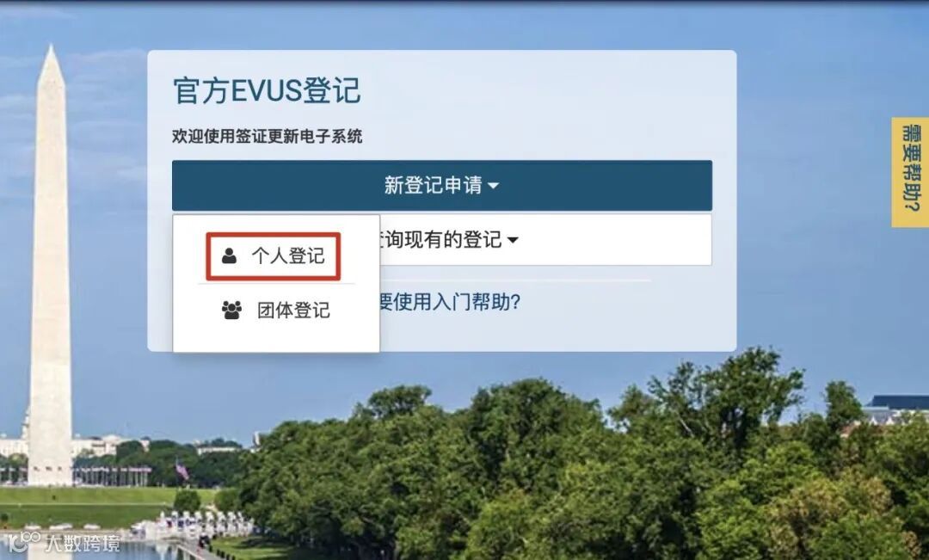The image size is (929, 560).
Task: Click the blue-roofed building at right edge
Action: click(897, 409)
